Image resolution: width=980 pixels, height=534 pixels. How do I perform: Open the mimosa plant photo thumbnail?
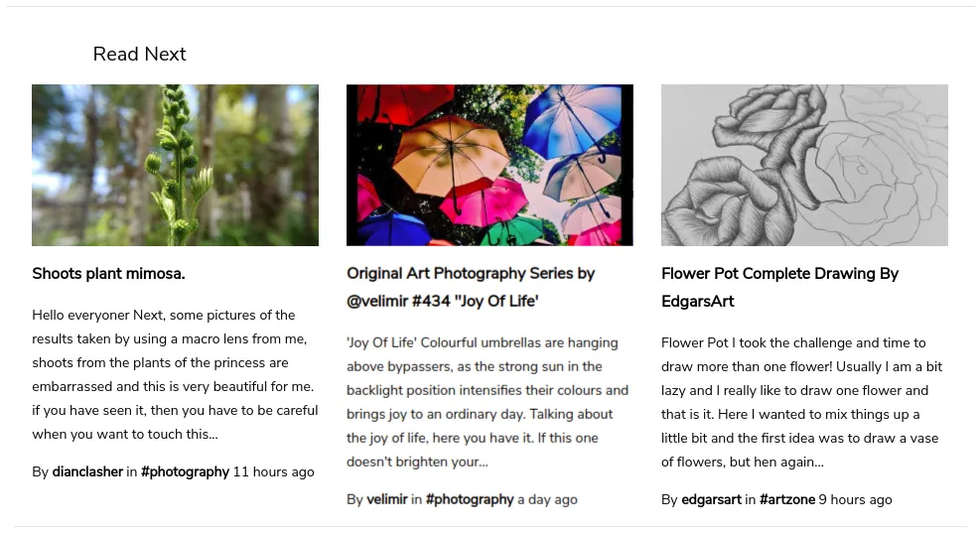coord(175,166)
